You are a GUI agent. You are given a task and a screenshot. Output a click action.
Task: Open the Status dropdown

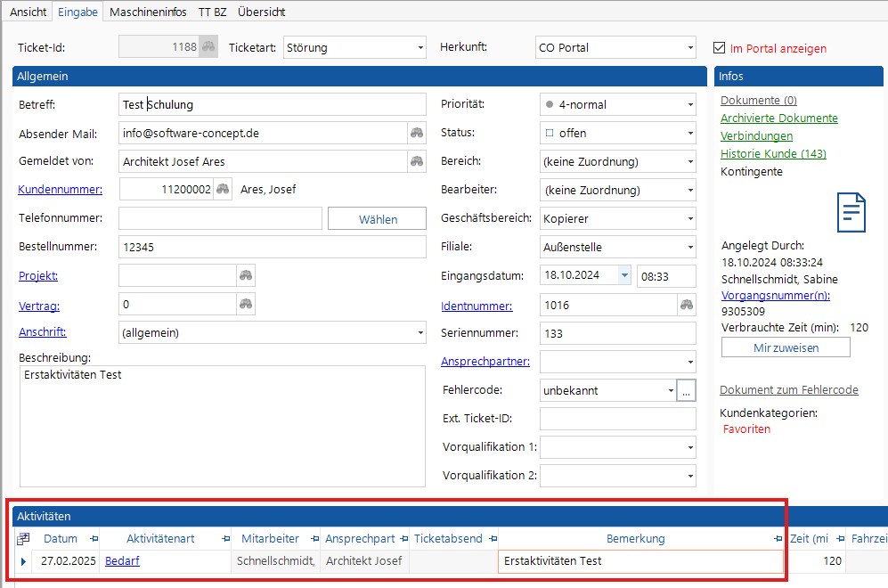click(690, 133)
